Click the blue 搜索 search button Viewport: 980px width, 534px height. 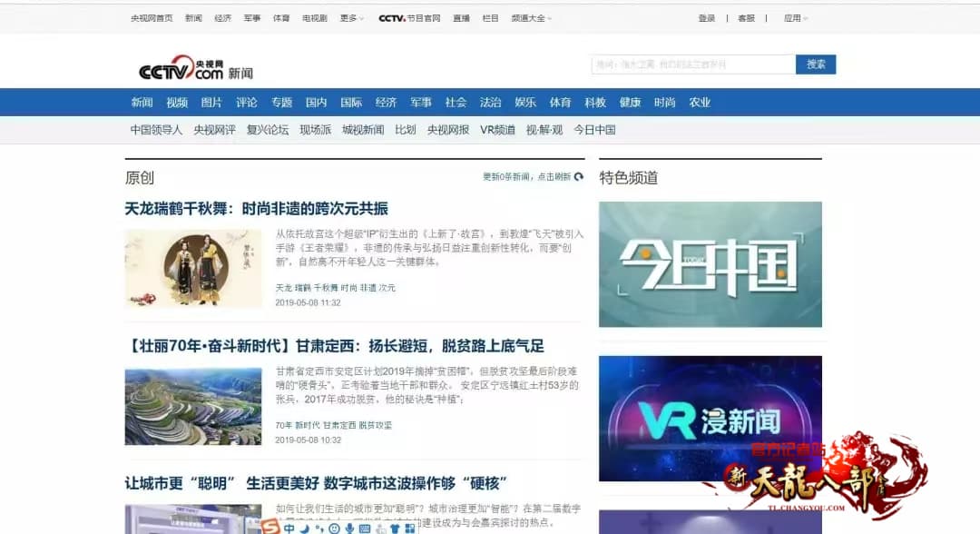(816, 64)
